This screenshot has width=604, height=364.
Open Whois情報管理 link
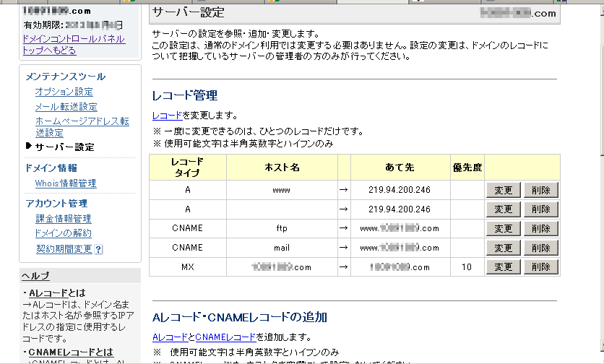(66, 183)
